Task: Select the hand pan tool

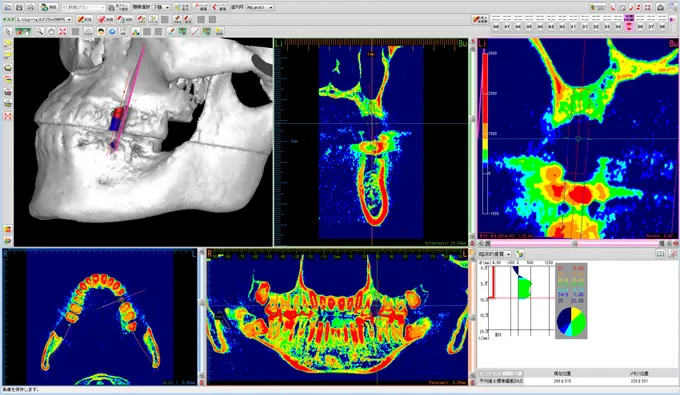Action: tap(51, 31)
